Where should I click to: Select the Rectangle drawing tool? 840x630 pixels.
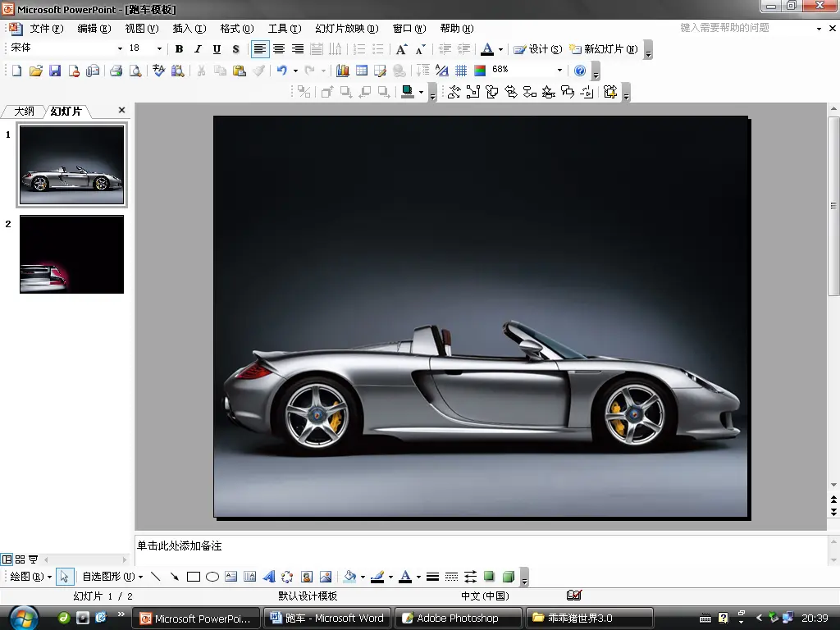(x=194, y=577)
